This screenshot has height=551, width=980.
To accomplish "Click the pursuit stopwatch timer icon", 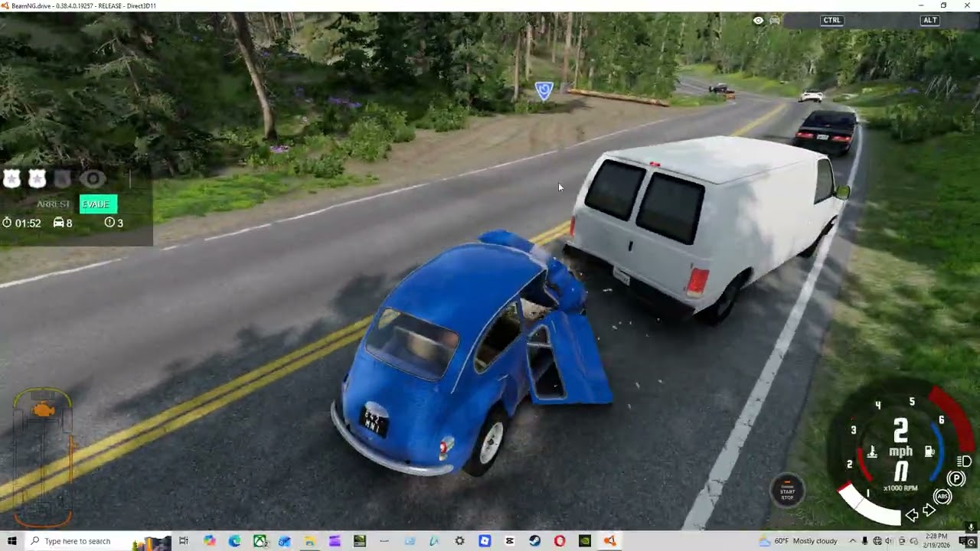I will (7, 223).
